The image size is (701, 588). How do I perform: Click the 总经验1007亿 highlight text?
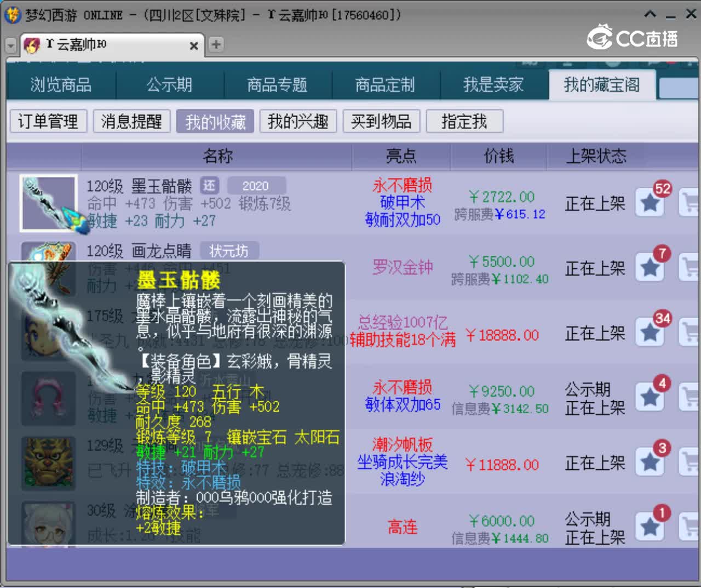pos(403,322)
